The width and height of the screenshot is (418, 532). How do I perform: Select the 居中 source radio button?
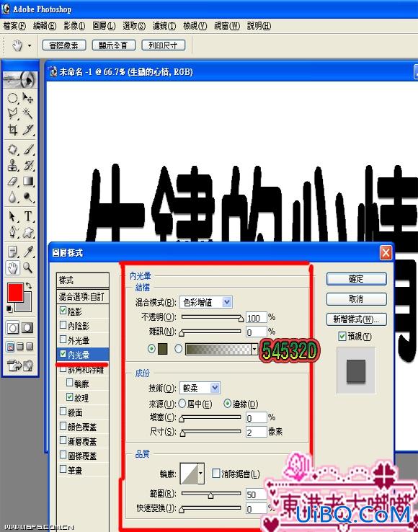182,404
